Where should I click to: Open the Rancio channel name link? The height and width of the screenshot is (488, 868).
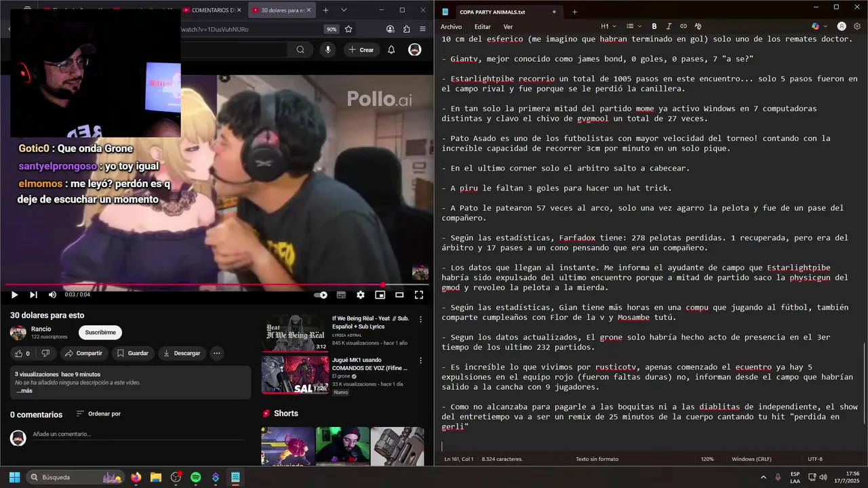pos(41,329)
